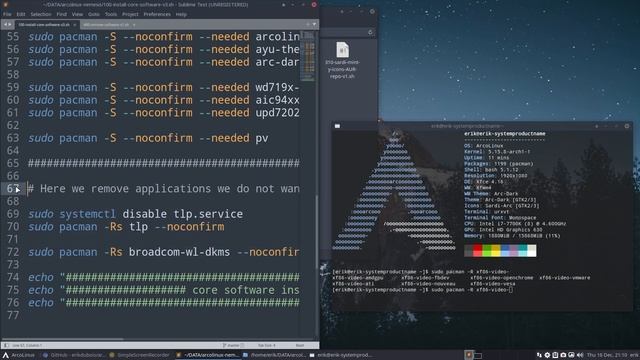The image size is (640, 360).
Task: Switch to the SimpleScreenRecorder taskbar item
Action: click(x=139, y=355)
